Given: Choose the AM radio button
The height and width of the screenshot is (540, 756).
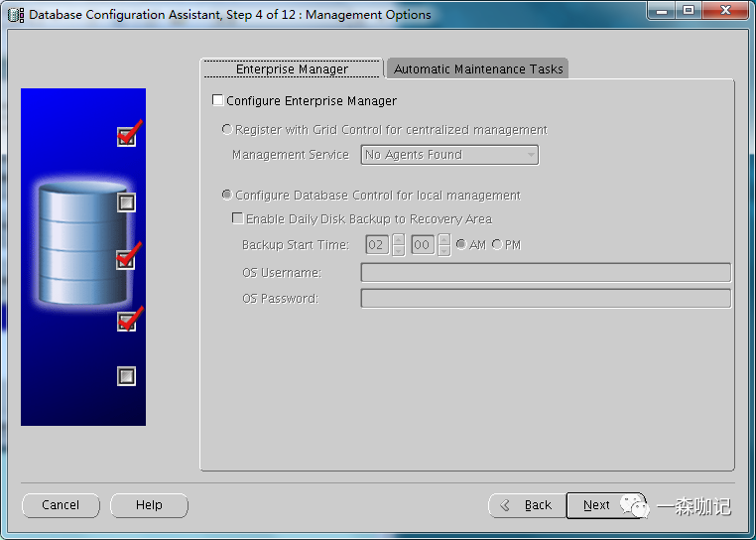Looking at the screenshot, I should click(461, 244).
